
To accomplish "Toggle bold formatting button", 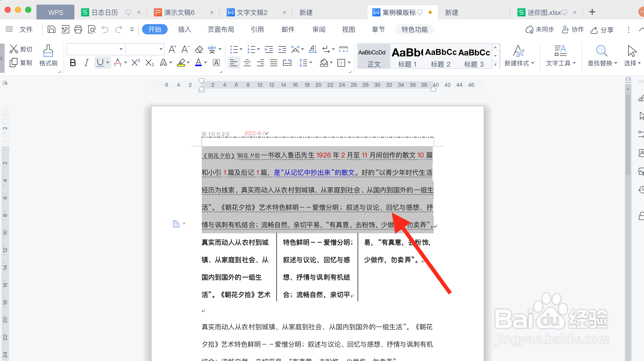I will [73, 63].
